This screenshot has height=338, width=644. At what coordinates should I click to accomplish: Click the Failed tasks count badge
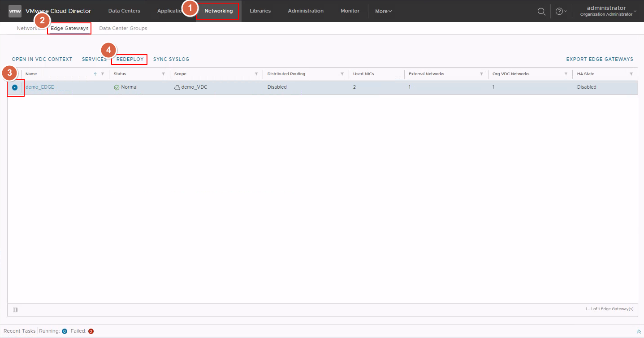click(x=91, y=331)
